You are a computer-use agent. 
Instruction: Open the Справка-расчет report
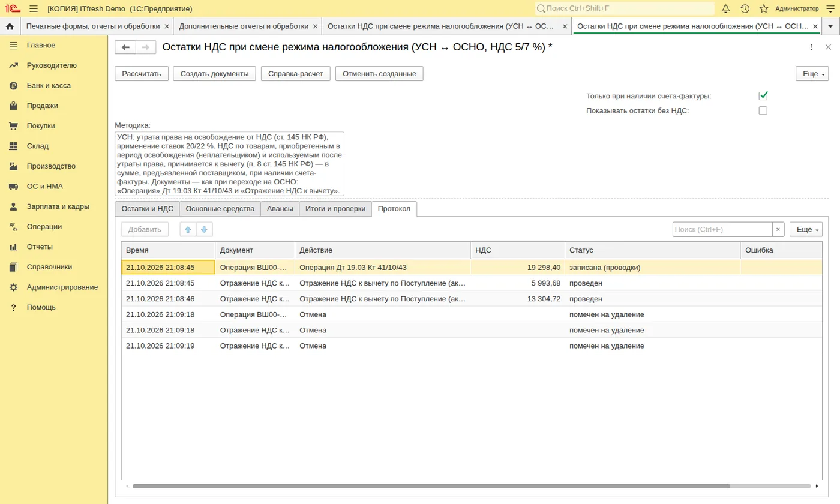point(296,73)
